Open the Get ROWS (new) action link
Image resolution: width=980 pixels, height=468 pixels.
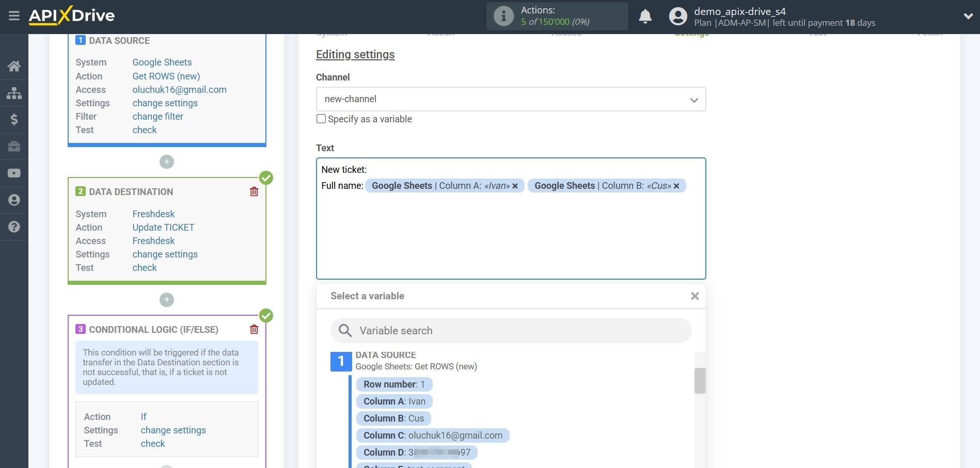[x=166, y=76]
